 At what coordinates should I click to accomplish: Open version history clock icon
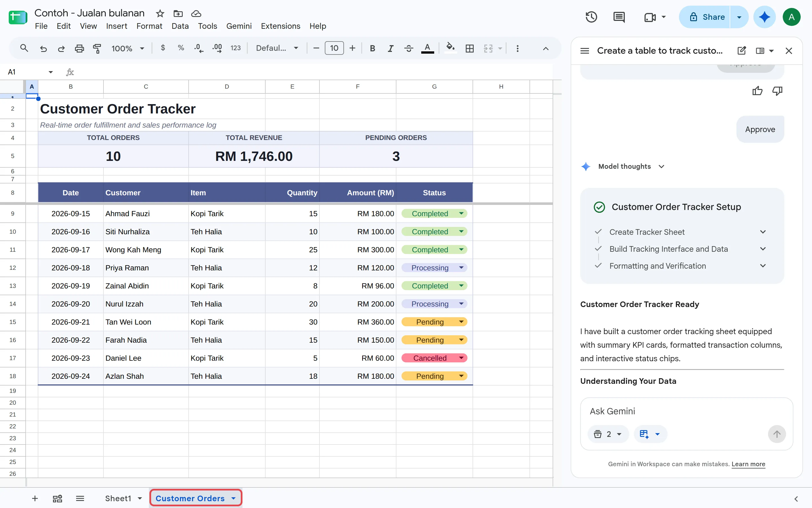[591, 17]
